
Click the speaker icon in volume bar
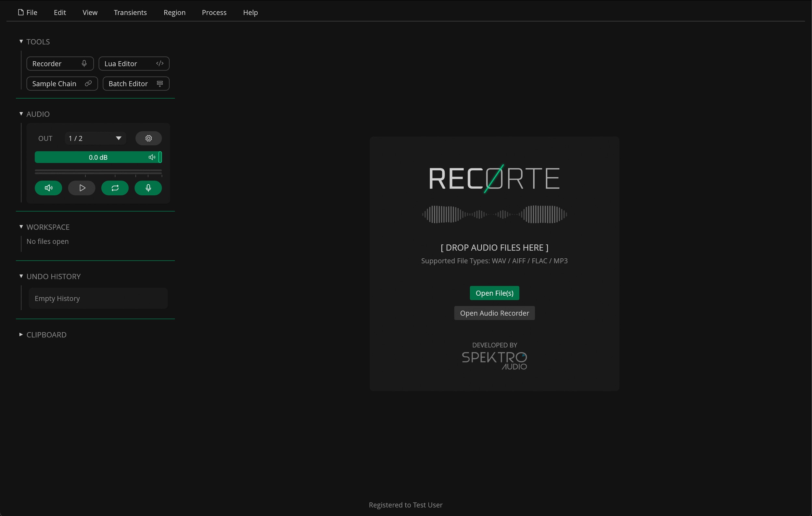(x=152, y=157)
